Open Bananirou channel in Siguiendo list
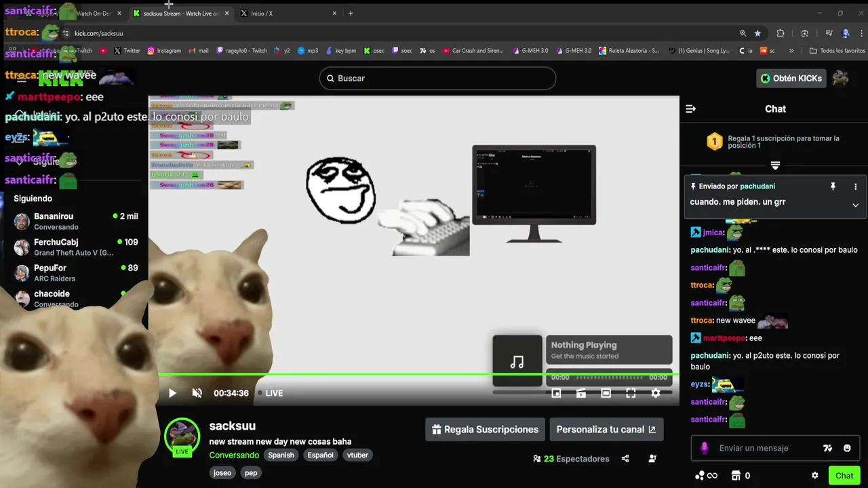The width and height of the screenshot is (868, 488). point(75,221)
